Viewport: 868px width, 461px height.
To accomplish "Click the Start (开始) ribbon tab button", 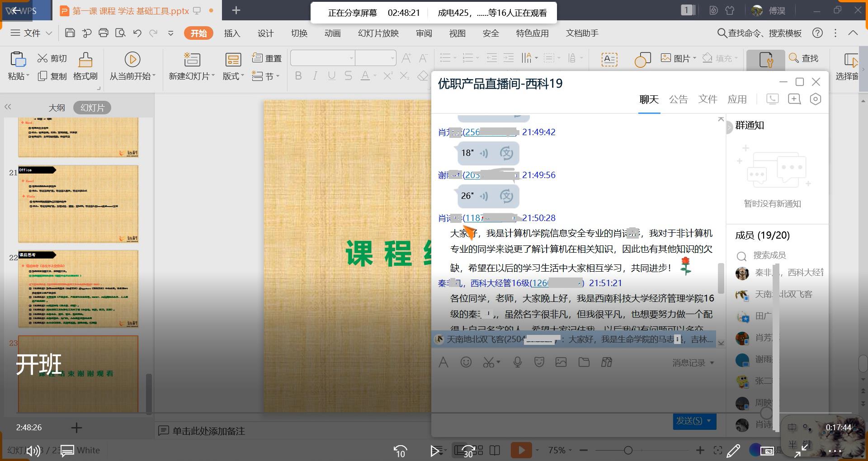I will click(x=198, y=33).
